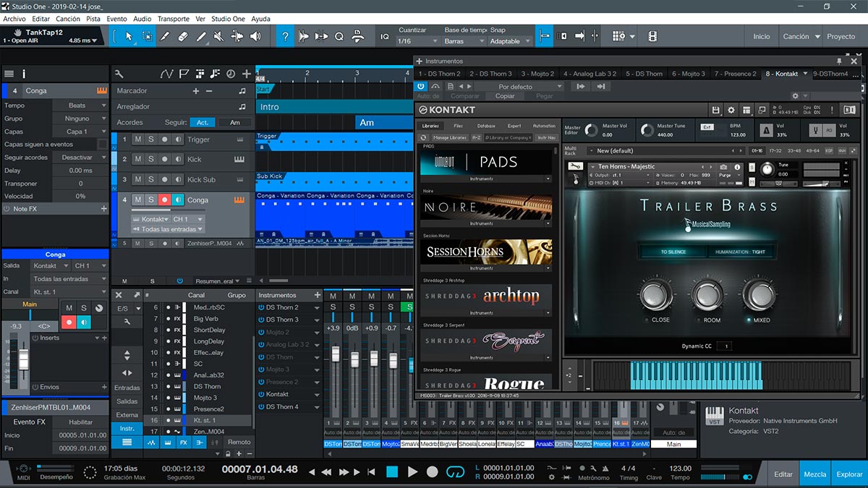The image size is (868, 488).
Task: Click the Record button in transport
Action: (x=433, y=471)
